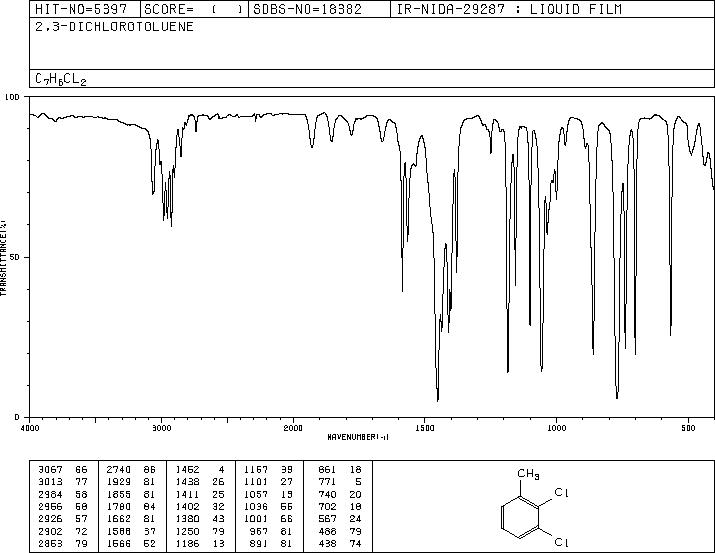This screenshot has width=715, height=553.
Task: Select the 2956 peak entry in table
Action: pos(63,506)
